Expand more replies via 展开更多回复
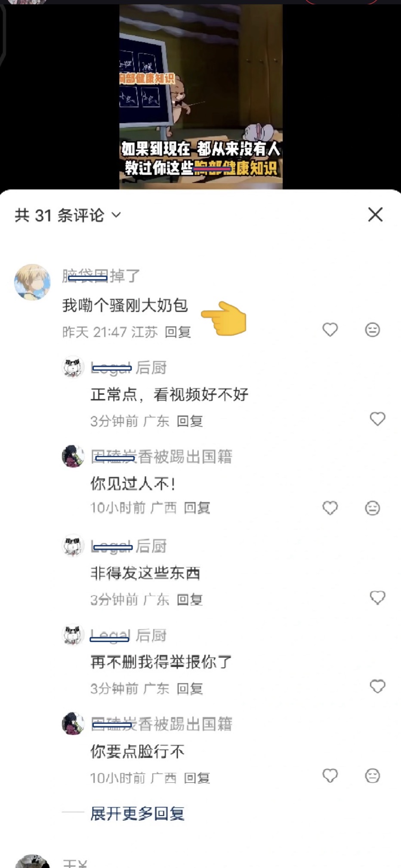This screenshot has width=401, height=868. coord(137,813)
